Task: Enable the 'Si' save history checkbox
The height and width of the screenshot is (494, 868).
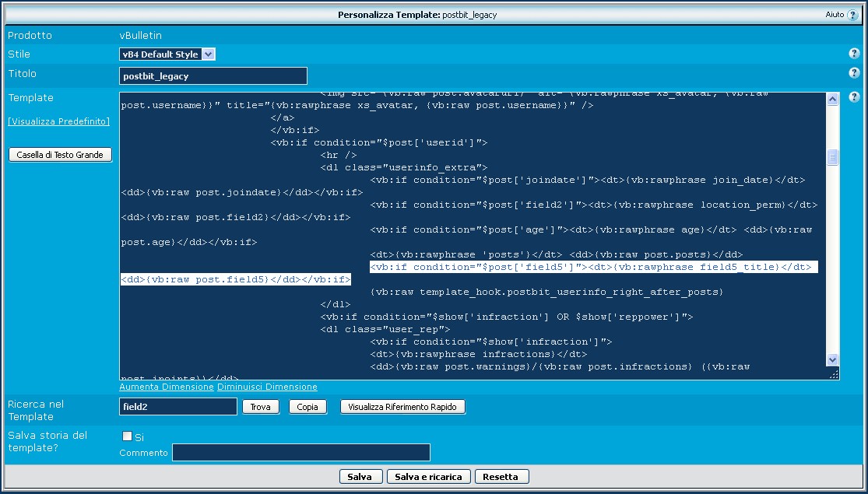Action: click(127, 436)
